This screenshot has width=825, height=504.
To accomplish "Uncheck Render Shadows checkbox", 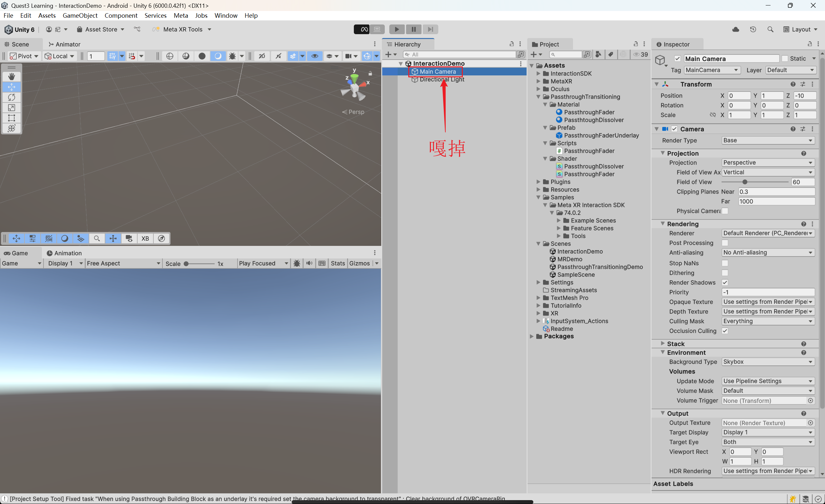I will point(725,282).
